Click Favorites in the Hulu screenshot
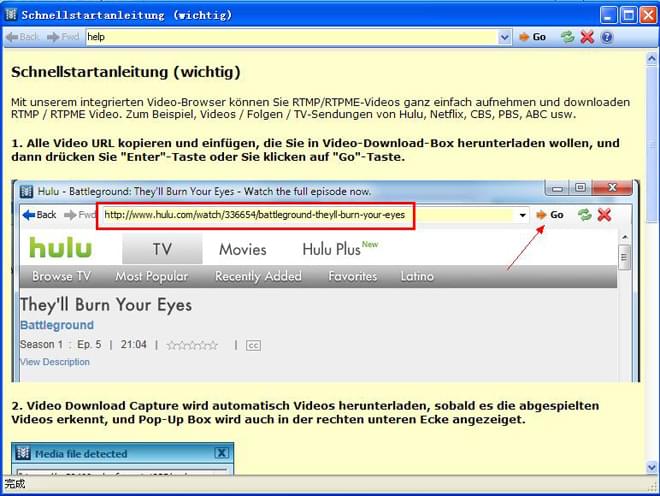This screenshot has width=660, height=496. 353,276
